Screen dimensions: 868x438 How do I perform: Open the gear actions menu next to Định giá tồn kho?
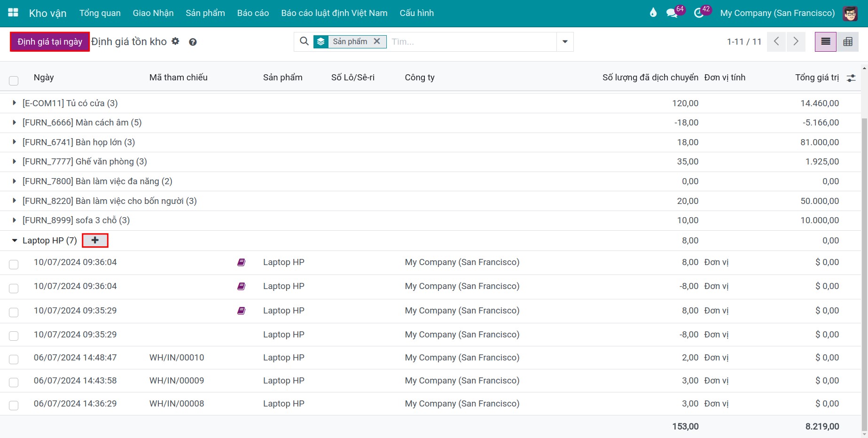175,41
